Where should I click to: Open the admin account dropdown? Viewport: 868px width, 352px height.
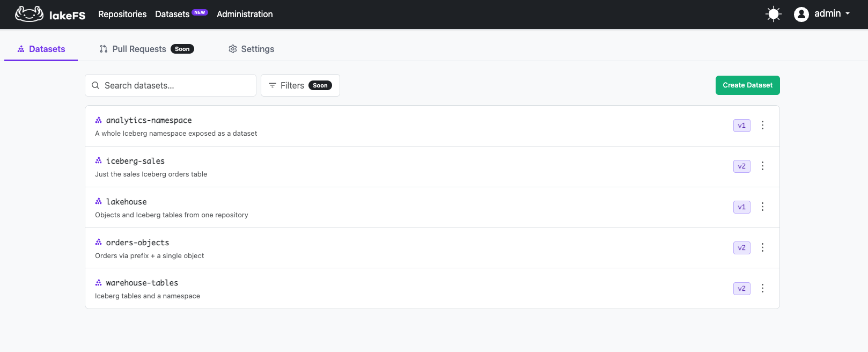[x=832, y=14]
